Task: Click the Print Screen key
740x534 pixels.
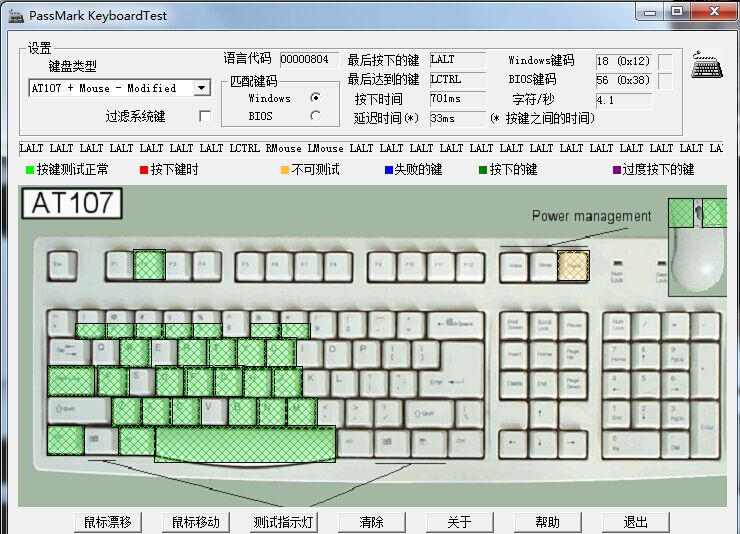Action: click(514, 325)
